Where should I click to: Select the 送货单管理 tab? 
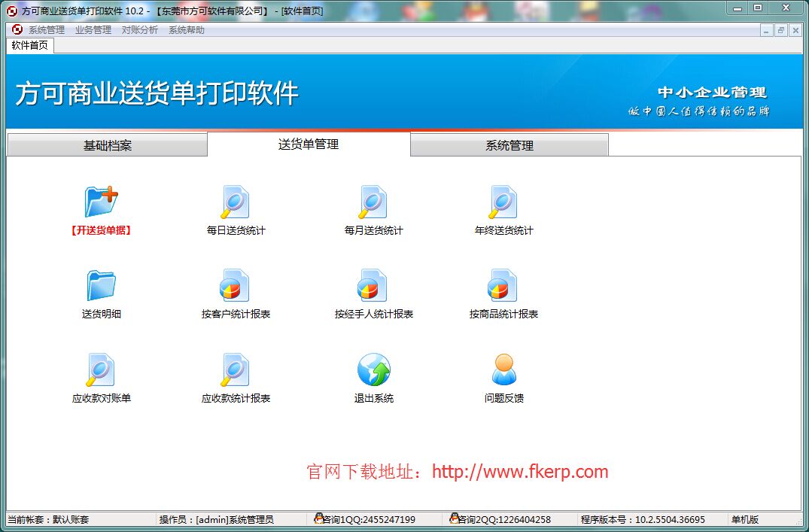tap(309, 144)
